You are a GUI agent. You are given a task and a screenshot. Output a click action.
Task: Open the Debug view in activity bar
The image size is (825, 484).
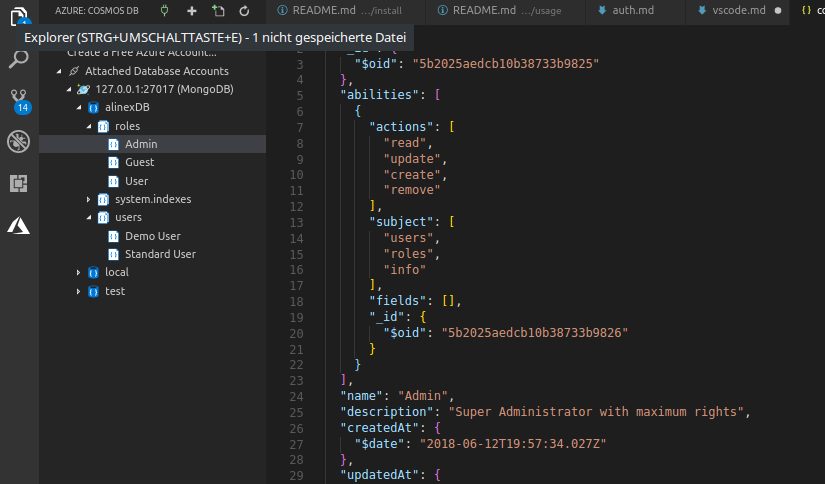pyautogui.click(x=18, y=142)
